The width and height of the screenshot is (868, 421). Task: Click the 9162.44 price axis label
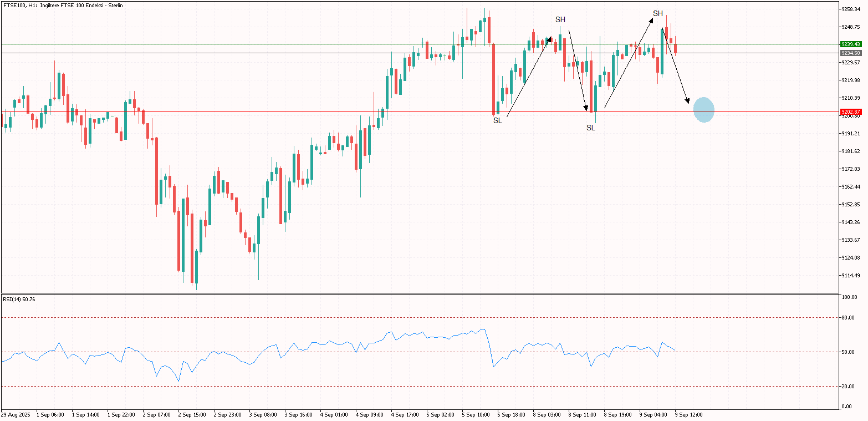click(x=851, y=186)
